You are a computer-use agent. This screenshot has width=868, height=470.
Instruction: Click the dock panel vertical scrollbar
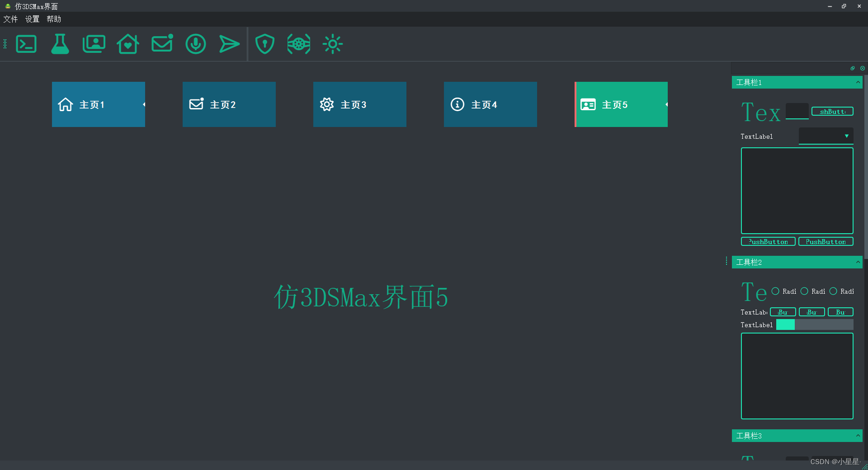tap(866, 167)
